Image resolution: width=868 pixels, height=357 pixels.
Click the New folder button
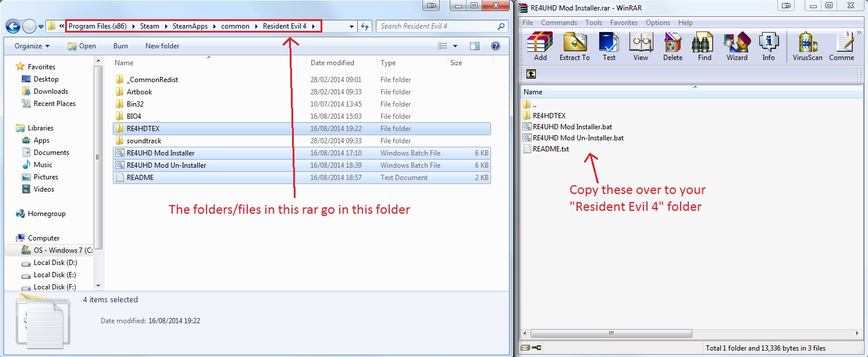click(162, 46)
